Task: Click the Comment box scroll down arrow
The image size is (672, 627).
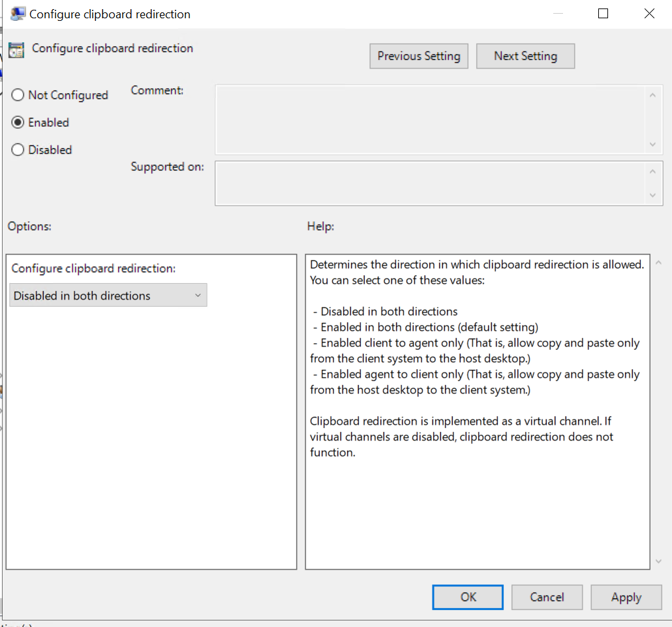Action: pos(652,144)
